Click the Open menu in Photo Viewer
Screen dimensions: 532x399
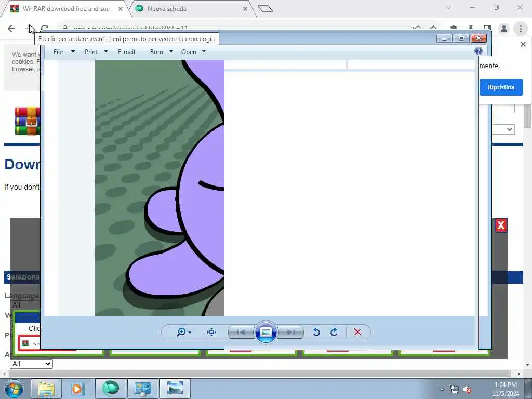tap(189, 52)
